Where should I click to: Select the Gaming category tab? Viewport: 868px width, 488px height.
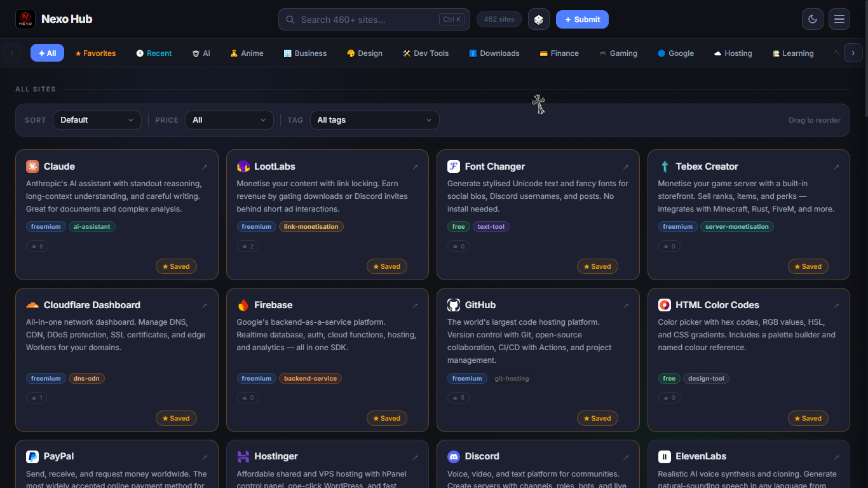pos(618,53)
